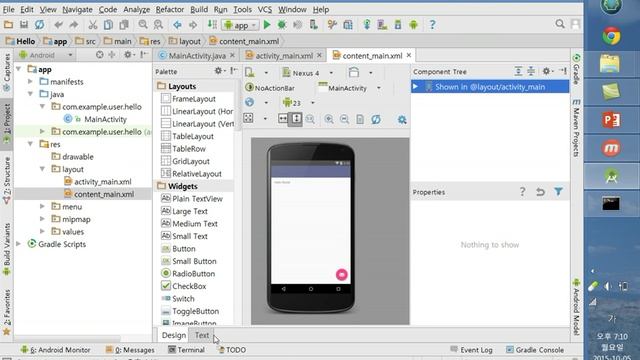Expand the menu folder

[42, 207]
